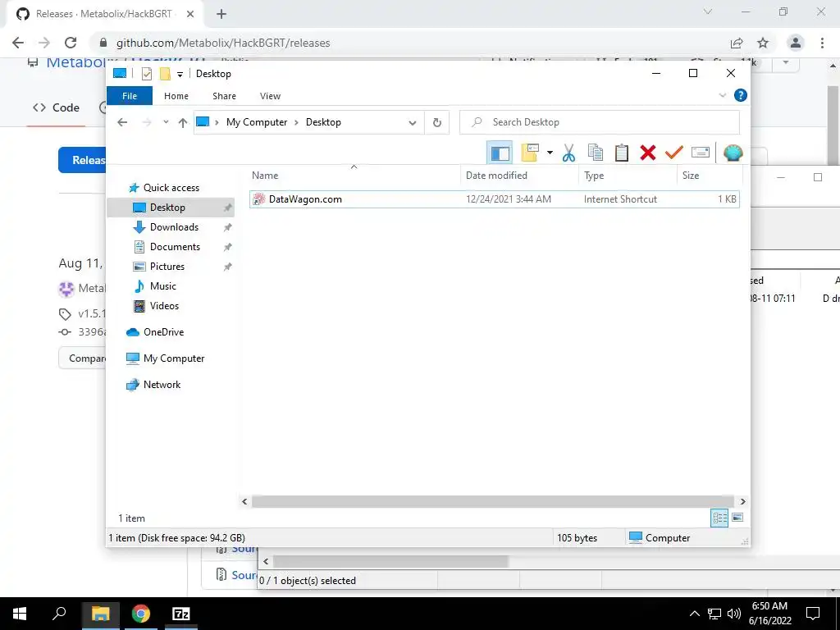
Task: Open Customize Quick Access Toolbar dropdown
Action: click(x=180, y=75)
